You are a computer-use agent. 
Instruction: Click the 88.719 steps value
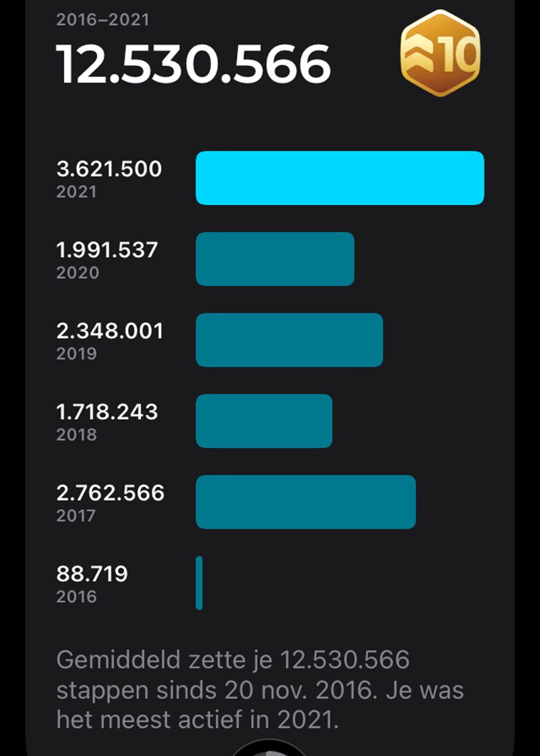(92, 574)
